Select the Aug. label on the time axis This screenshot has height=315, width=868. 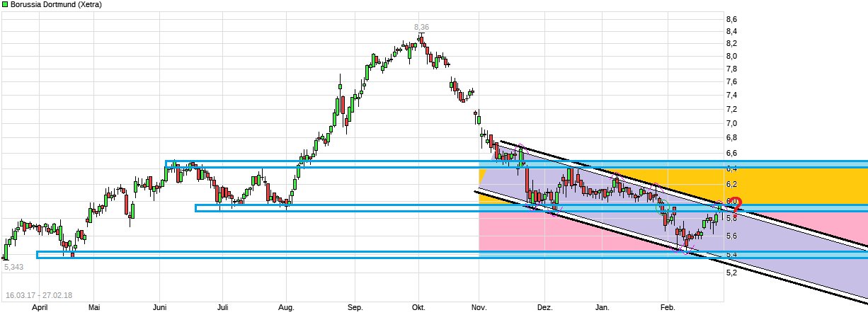pyautogui.click(x=286, y=308)
